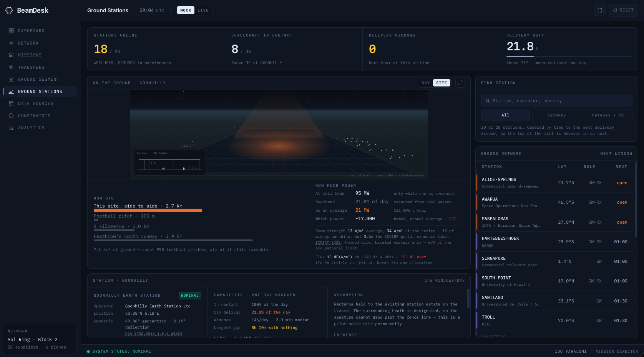This screenshot has width=644, height=357.
Task: Expand the Goonhilly site view panel
Action: [460, 83]
